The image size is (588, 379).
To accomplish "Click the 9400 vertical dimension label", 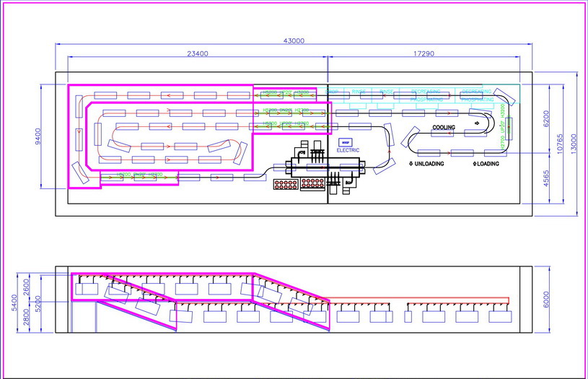I will (38, 136).
